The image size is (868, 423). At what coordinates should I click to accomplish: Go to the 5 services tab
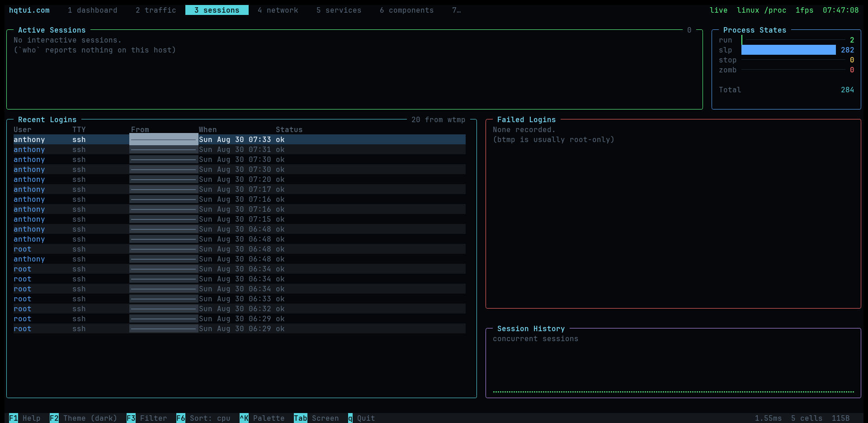pyautogui.click(x=339, y=10)
